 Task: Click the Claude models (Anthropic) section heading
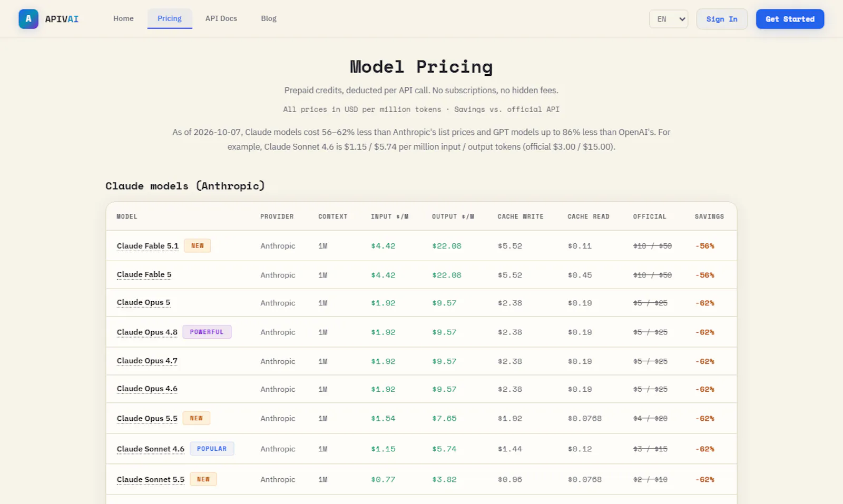[185, 186]
